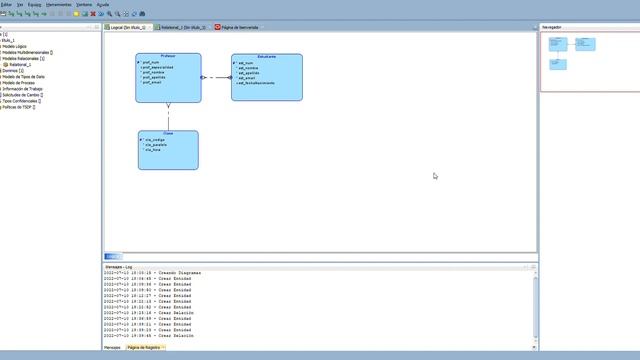This screenshot has height=360, width=640.
Task: Click the default size refresh icon
Action: tap(134, 14)
